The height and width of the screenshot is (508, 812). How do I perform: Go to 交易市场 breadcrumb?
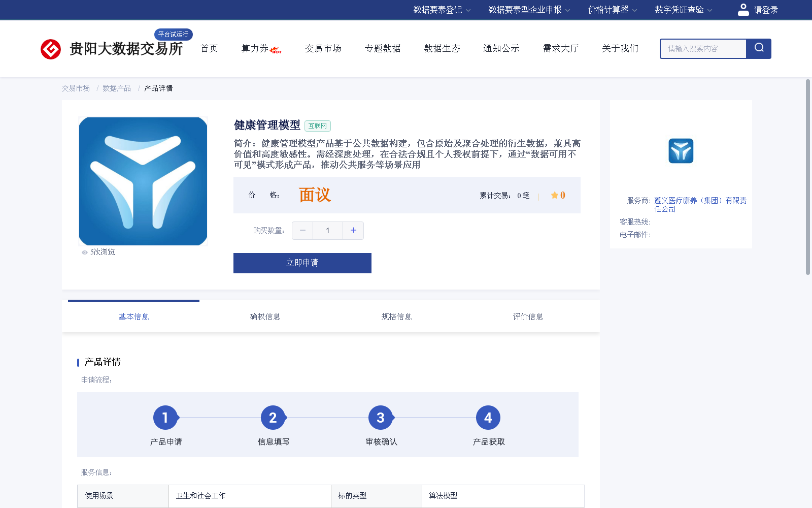pyautogui.click(x=76, y=88)
